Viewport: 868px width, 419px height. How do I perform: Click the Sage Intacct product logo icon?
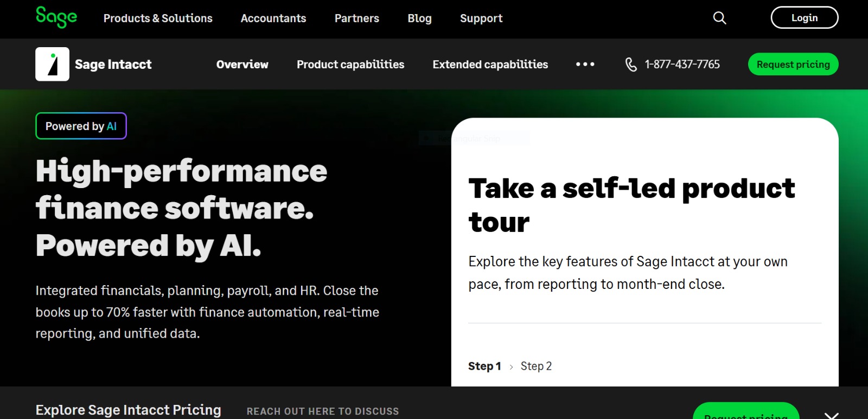coord(52,64)
